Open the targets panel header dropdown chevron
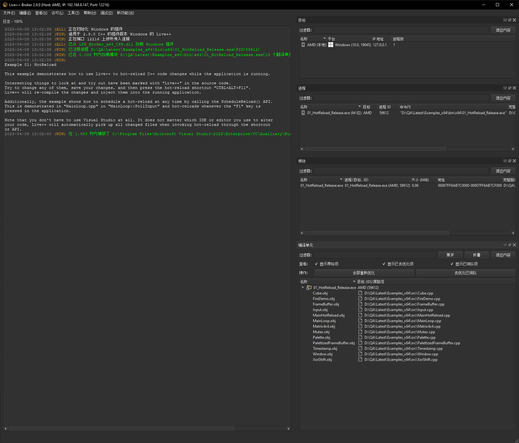Screen dimensions: 519x443 (x=505, y=20)
